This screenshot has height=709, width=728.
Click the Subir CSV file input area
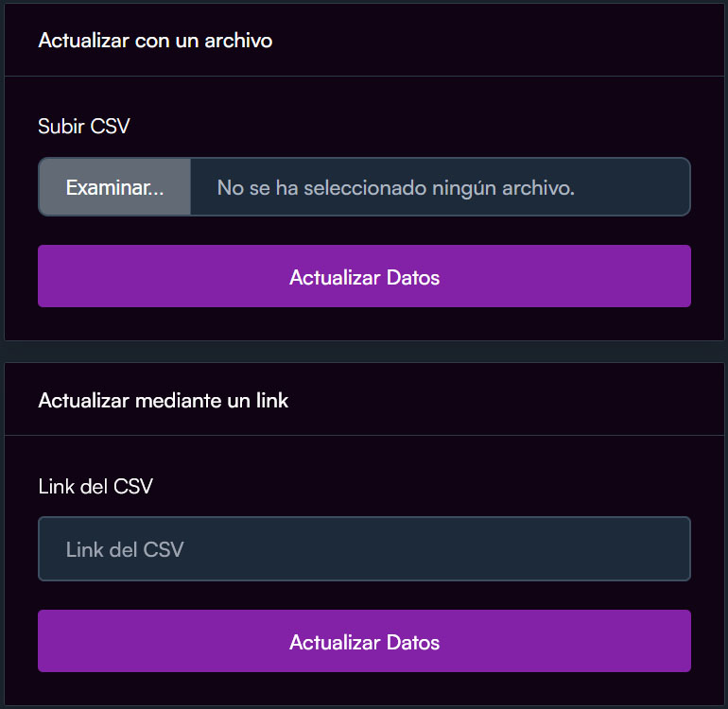(364, 187)
